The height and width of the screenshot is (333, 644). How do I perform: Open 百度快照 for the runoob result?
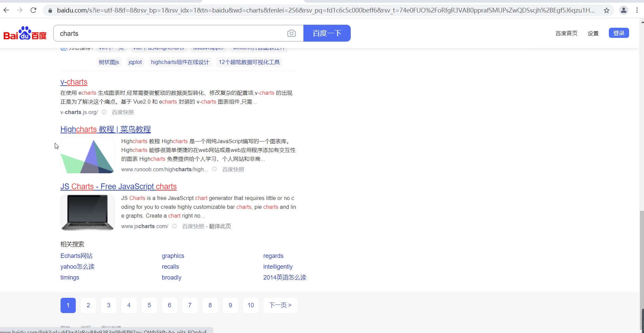233,169
